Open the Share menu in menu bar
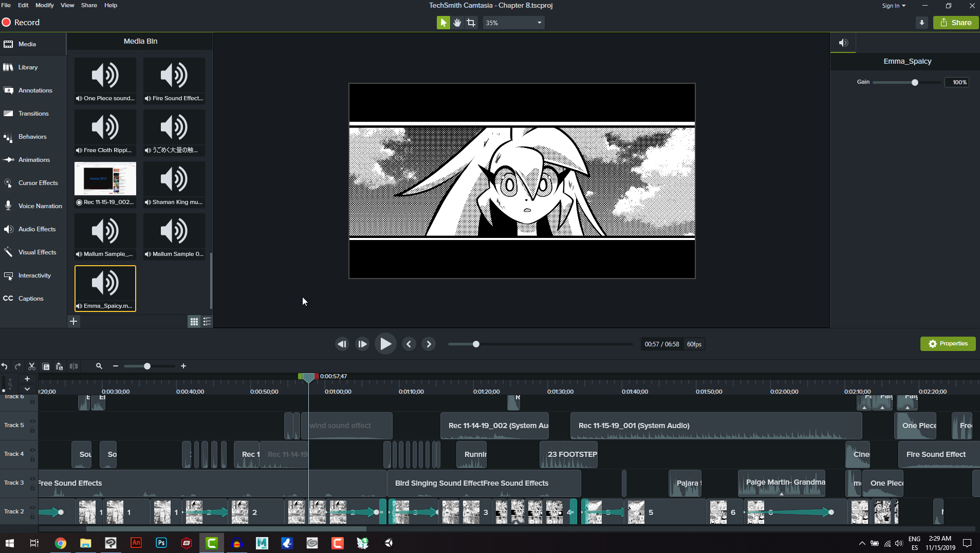Viewport: 980px width, 553px height. [x=88, y=5]
